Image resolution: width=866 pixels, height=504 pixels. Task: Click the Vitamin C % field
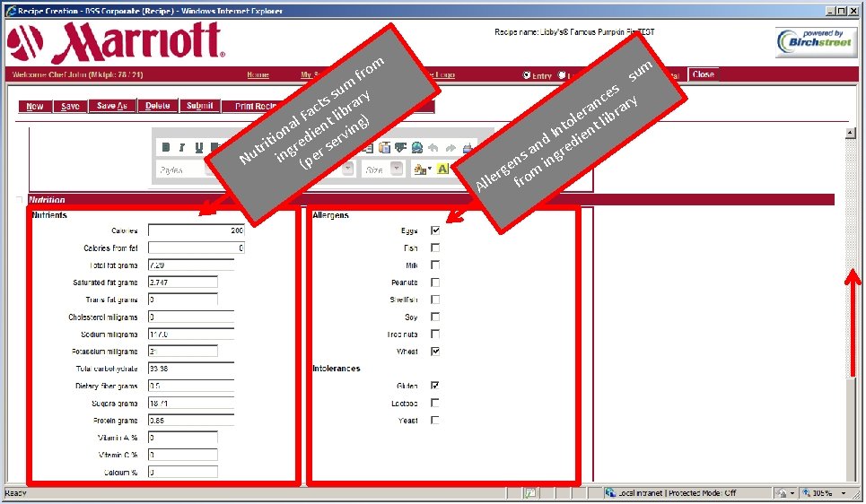pos(183,455)
